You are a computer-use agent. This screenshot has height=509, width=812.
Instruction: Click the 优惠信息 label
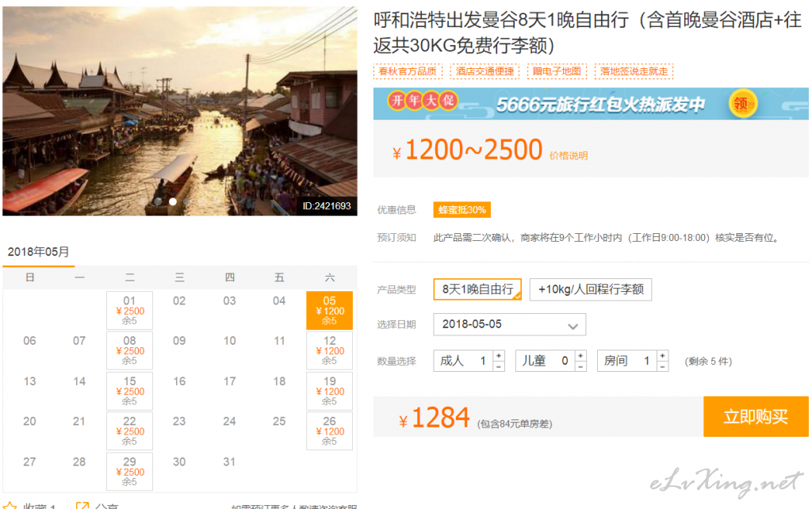(x=396, y=210)
